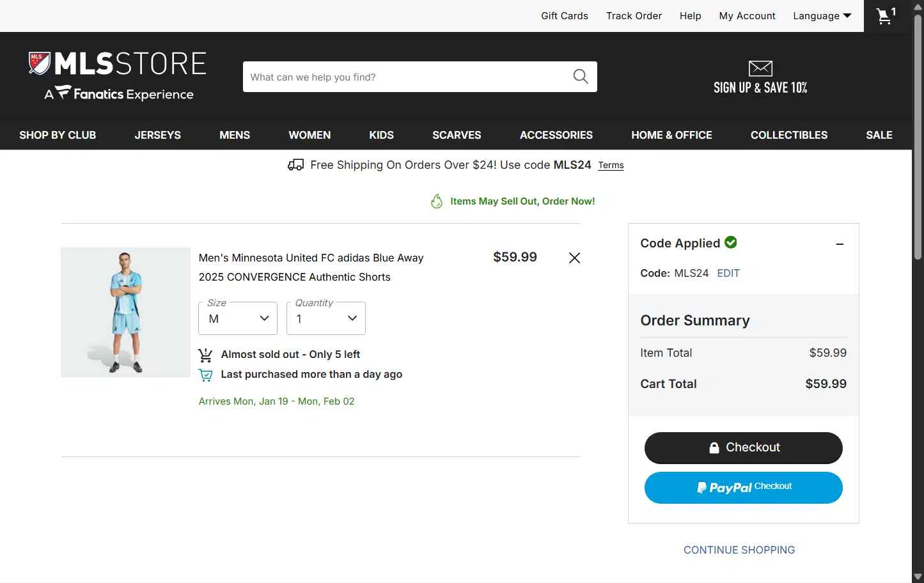Click the delivery truck shipping icon
Viewport: 924px width, 583px height.
coord(295,165)
